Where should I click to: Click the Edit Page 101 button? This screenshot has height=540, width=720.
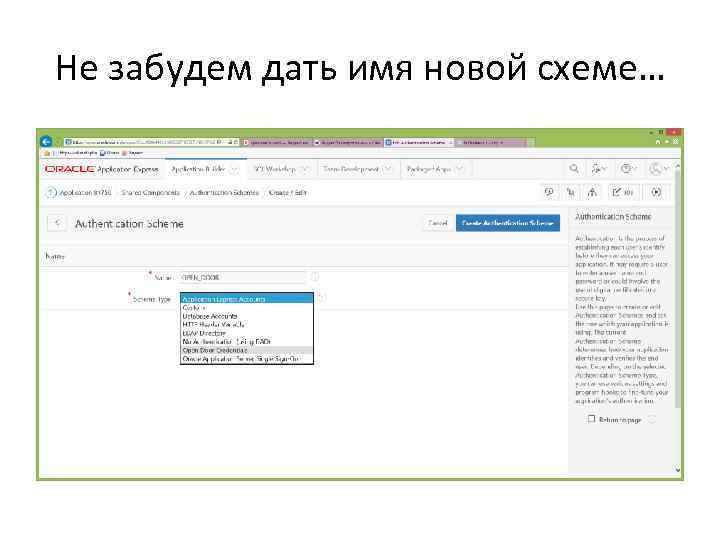(x=623, y=192)
